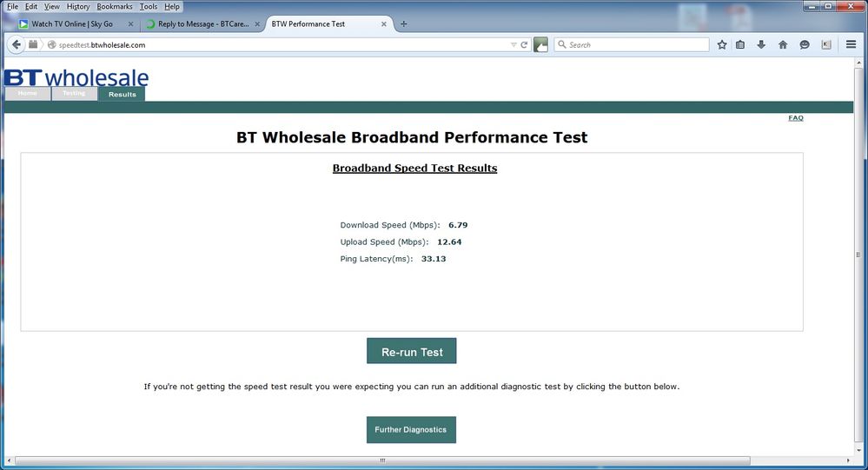The height and width of the screenshot is (470, 868).
Task: Switch to the Reply to Message BTCare tab
Action: (x=203, y=23)
